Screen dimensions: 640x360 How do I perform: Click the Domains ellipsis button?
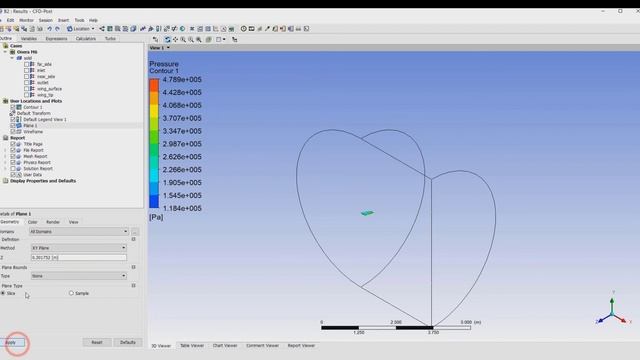(x=135, y=232)
